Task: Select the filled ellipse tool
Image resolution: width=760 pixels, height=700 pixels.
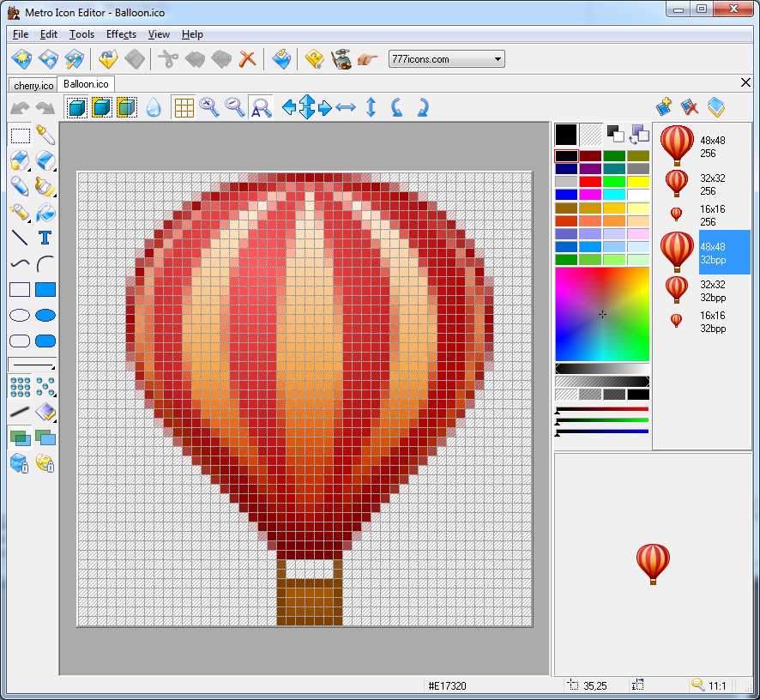Action: [x=45, y=315]
